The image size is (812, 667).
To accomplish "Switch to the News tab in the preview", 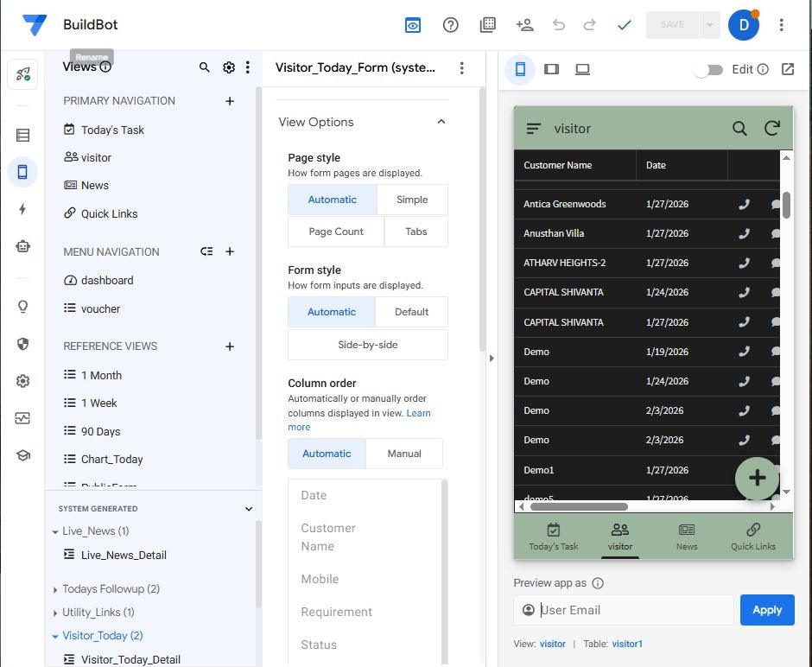I will 687,536.
